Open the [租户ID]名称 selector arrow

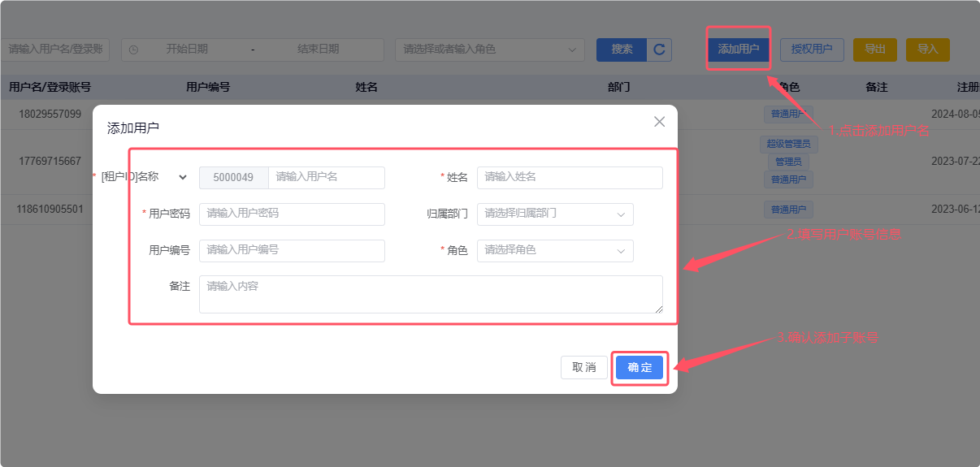point(183,177)
